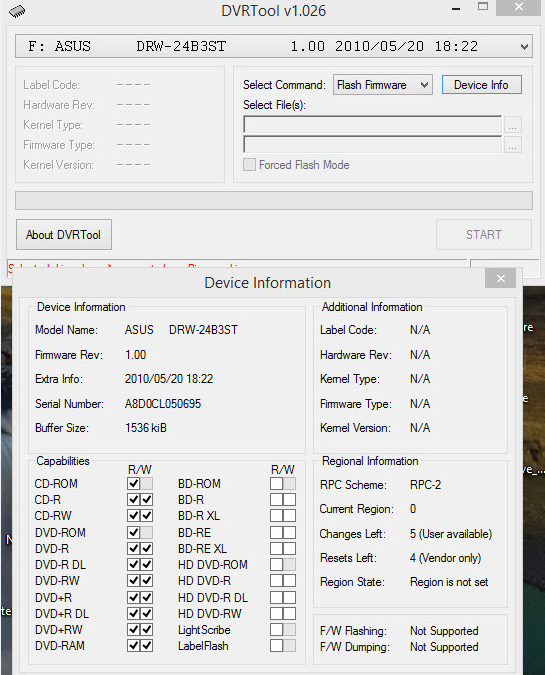Click Region State value Region is not set

click(449, 582)
